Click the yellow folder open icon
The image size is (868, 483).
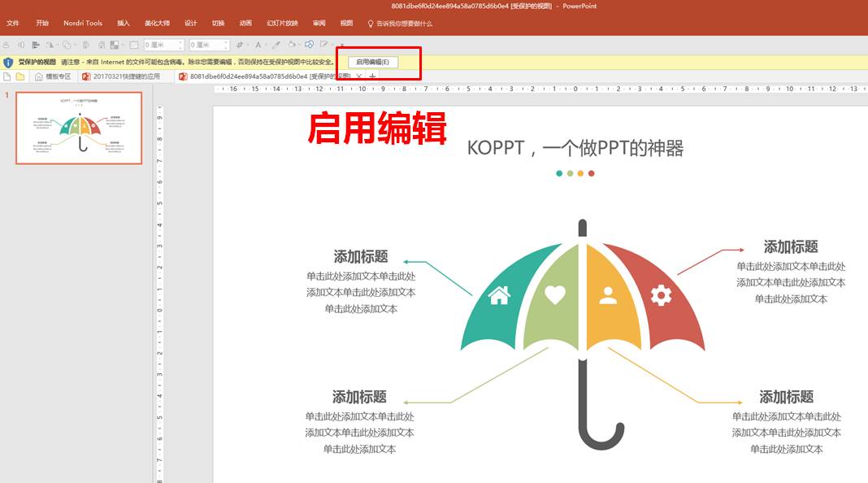[x=20, y=76]
